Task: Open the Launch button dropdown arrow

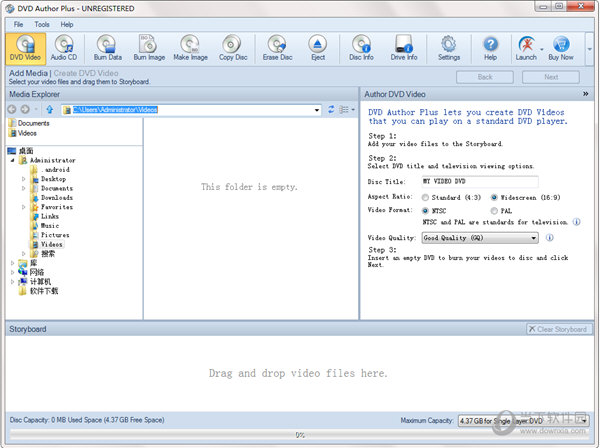Action: point(542,49)
